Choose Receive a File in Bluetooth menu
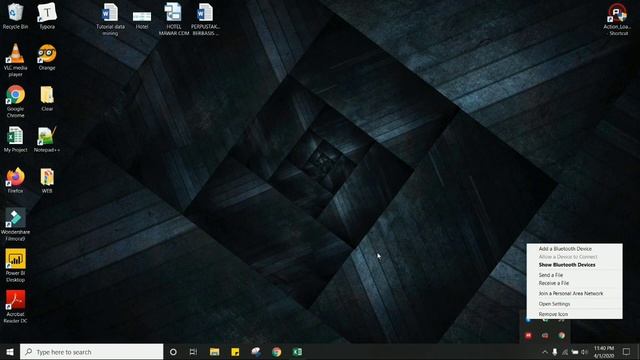Screen dimensions: 640x360 pyautogui.click(x=553, y=283)
